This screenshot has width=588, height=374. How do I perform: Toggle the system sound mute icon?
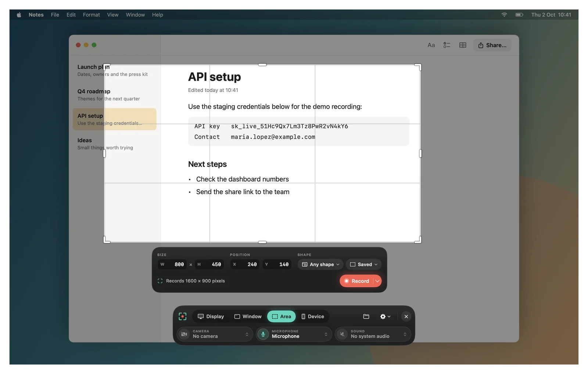(342, 334)
